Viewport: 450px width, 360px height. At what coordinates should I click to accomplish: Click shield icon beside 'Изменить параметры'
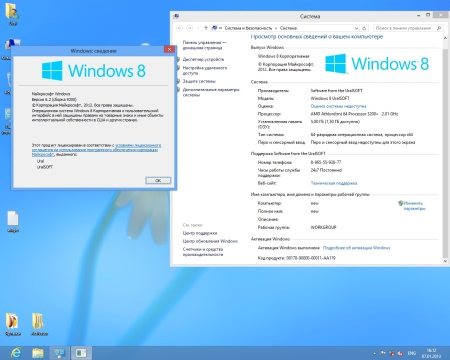tap(401, 203)
